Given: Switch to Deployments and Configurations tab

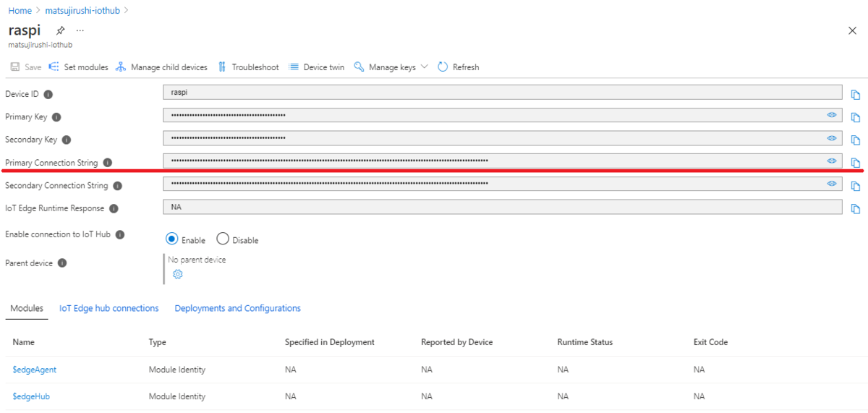Looking at the screenshot, I should 238,308.
